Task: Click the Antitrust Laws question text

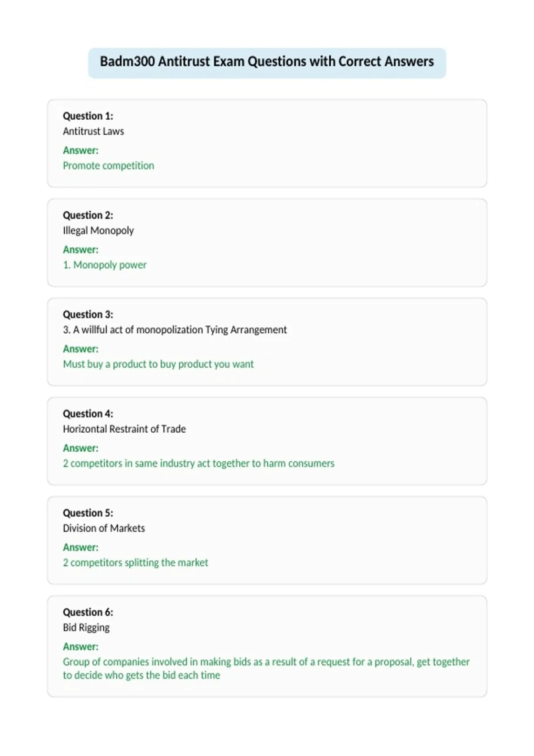Action: click(x=93, y=131)
